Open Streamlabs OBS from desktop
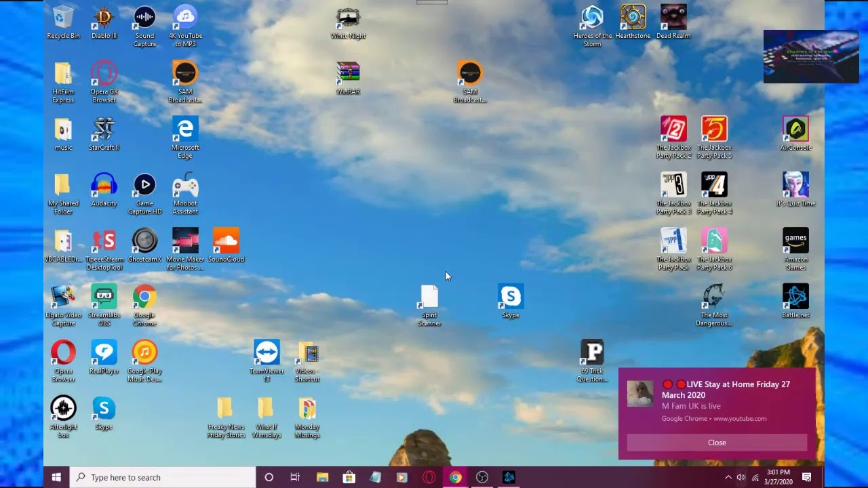The width and height of the screenshot is (868, 488). [104, 306]
